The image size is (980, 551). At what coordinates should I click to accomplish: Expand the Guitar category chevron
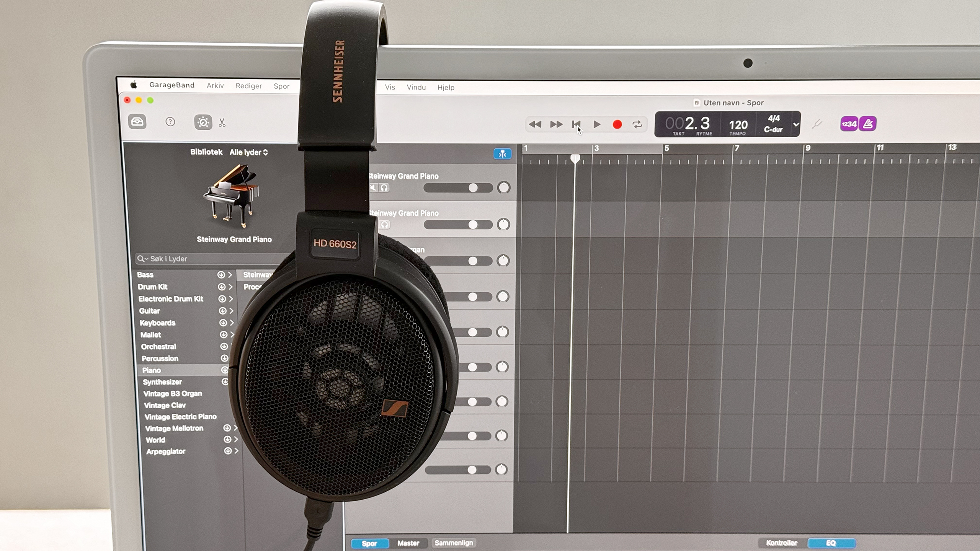231,311
